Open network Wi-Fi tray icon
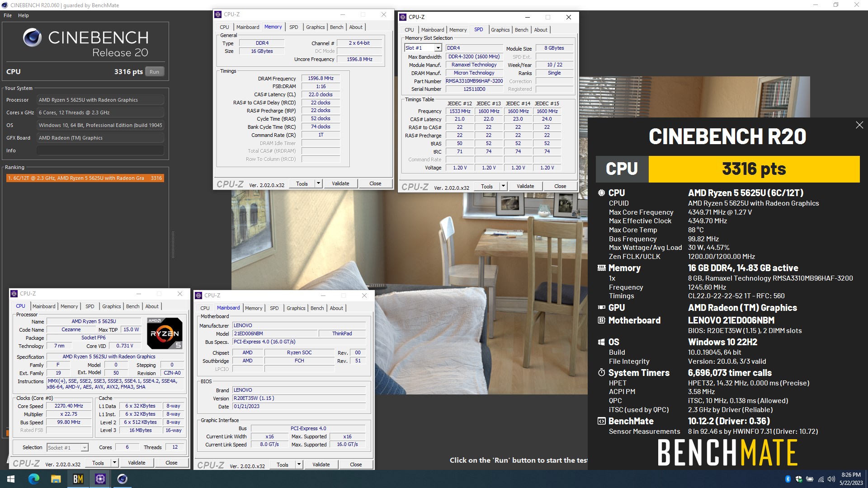Viewport: 868px width, 488px height. coord(821,479)
